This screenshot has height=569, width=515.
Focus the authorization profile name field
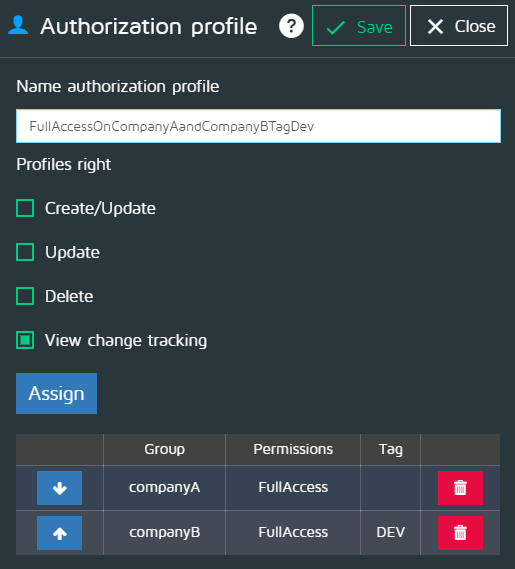(258, 126)
